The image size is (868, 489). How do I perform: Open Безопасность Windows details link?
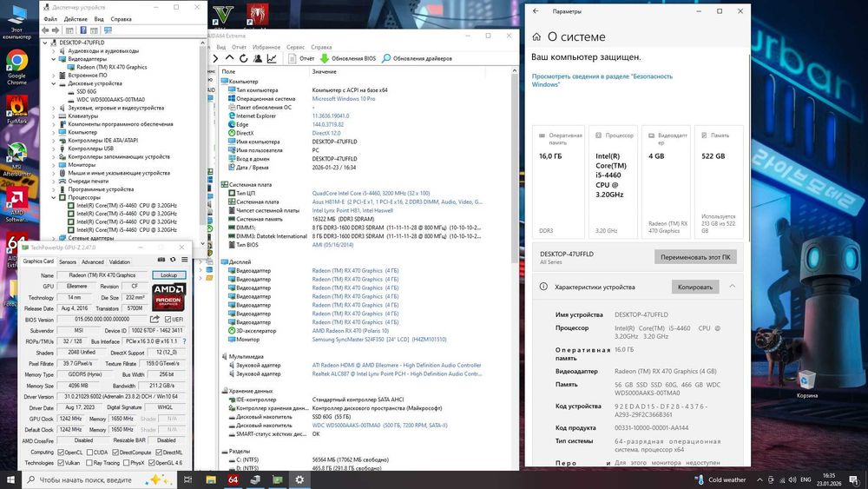pos(602,80)
